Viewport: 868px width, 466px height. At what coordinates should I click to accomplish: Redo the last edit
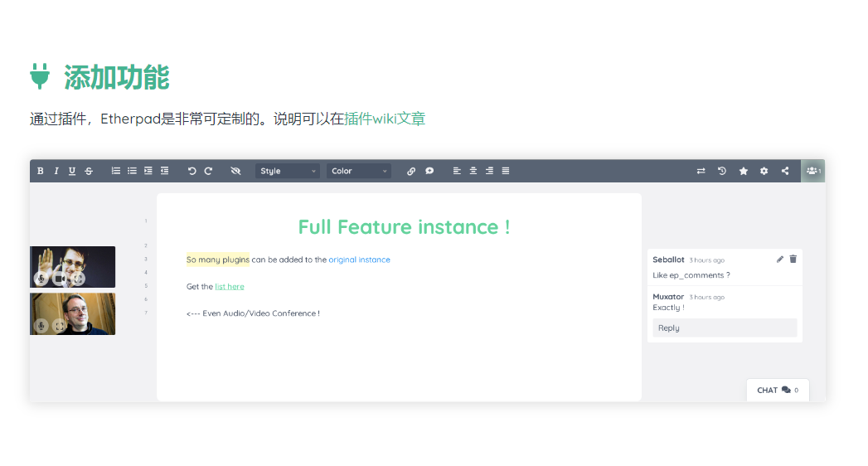tap(208, 171)
